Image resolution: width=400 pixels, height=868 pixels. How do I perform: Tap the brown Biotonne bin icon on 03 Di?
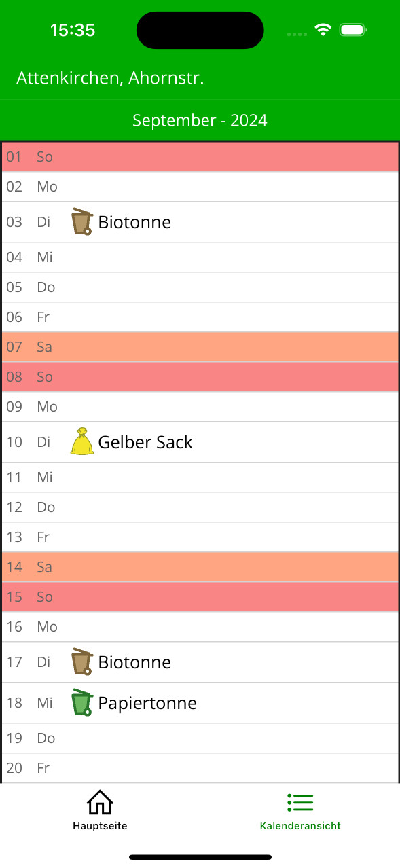coord(81,222)
